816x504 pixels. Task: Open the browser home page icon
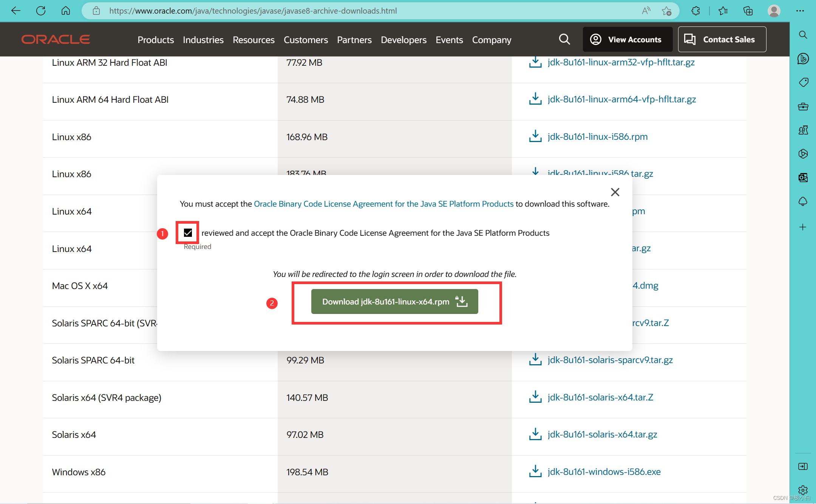[66, 11]
